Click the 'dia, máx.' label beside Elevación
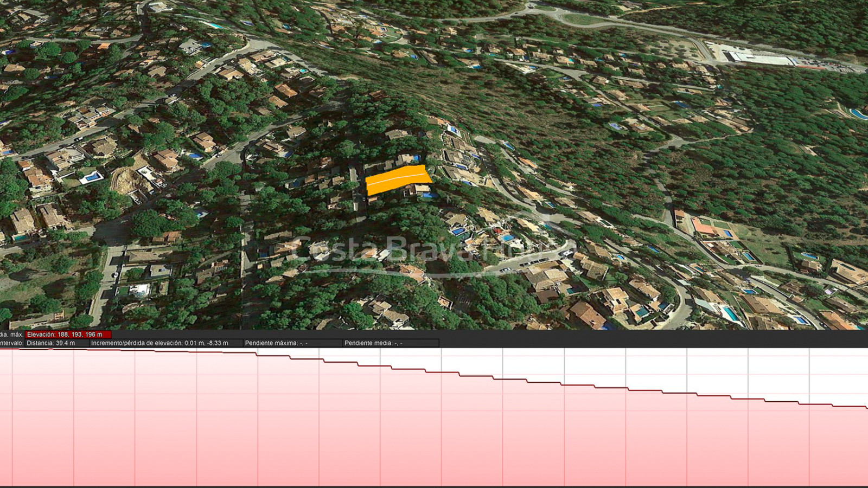868x488 pixels. coord(11,335)
